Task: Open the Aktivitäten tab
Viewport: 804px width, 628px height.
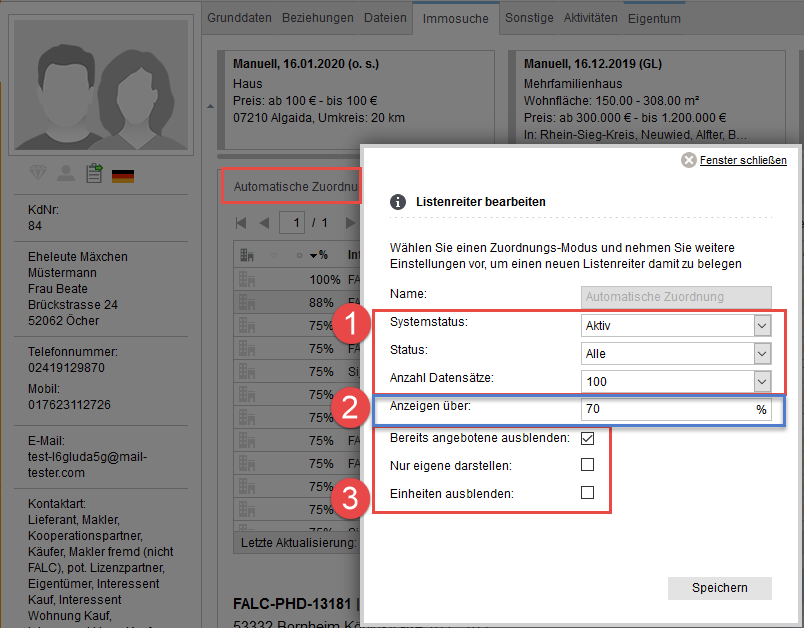Action: tap(590, 18)
